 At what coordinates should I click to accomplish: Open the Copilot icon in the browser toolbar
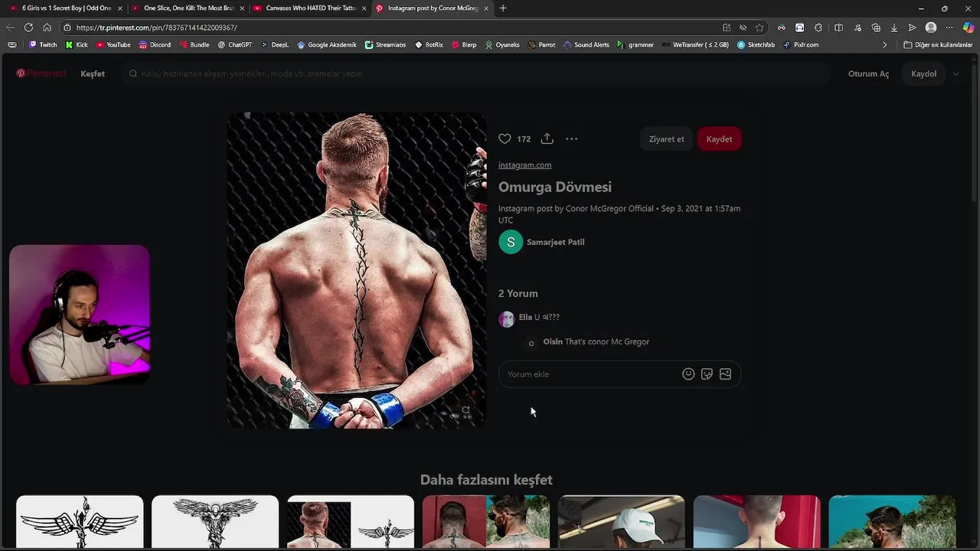969,28
